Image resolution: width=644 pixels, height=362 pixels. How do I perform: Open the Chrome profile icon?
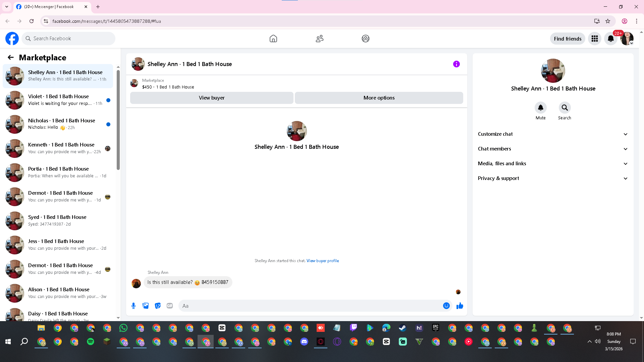click(x=625, y=21)
